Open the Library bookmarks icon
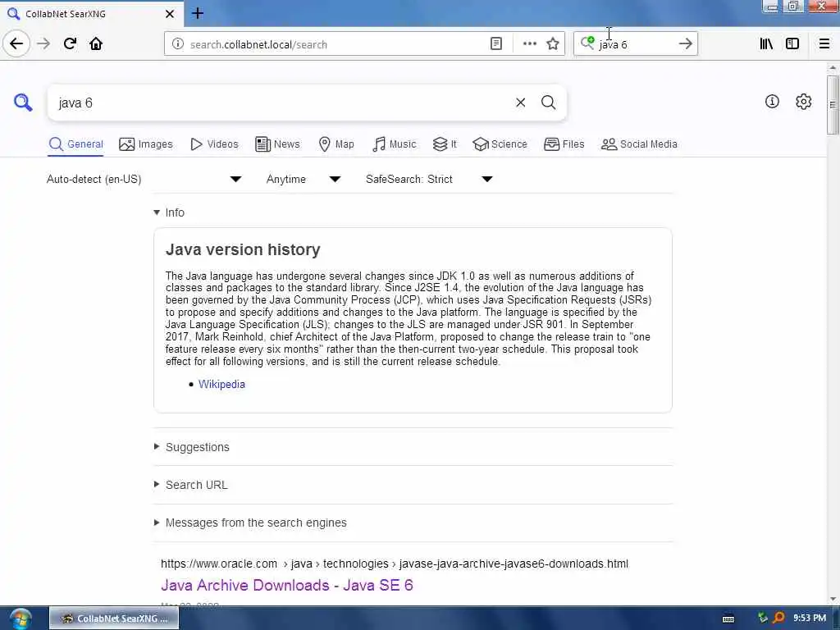This screenshot has width=840, height=630. click(766, 44)
